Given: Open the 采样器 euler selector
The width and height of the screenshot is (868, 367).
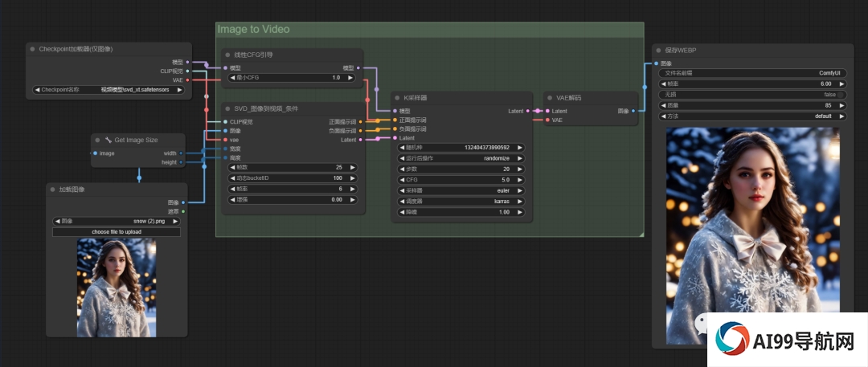Looking at the screenshot, I should [461, 190].
